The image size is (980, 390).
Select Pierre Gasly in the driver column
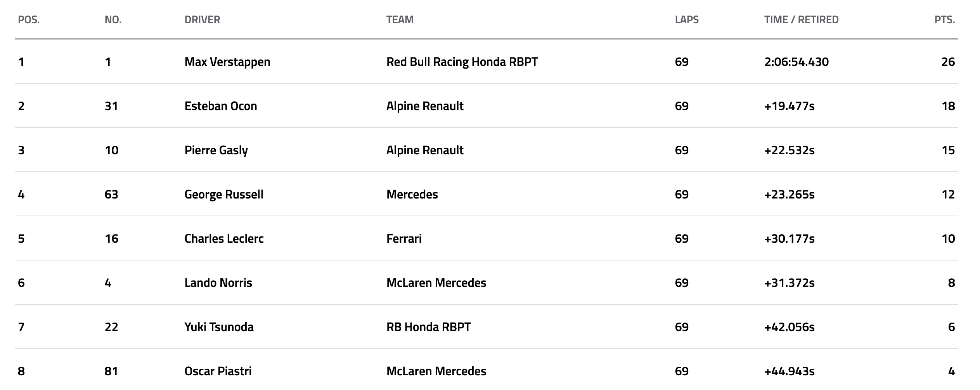click(x=216, y=150)
